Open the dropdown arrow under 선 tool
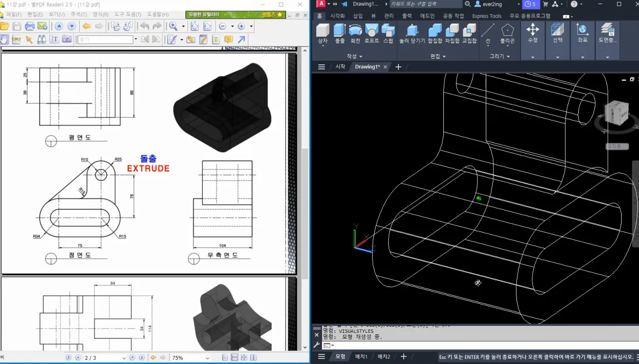This screenshot has height=364, width=639. click(x=488, y=46)
